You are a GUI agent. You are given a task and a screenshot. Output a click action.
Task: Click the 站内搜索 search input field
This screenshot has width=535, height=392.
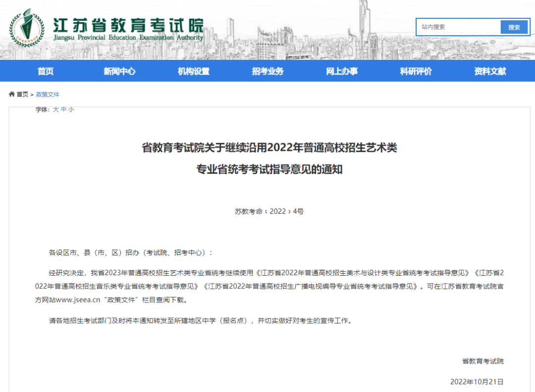click(459, 27)
